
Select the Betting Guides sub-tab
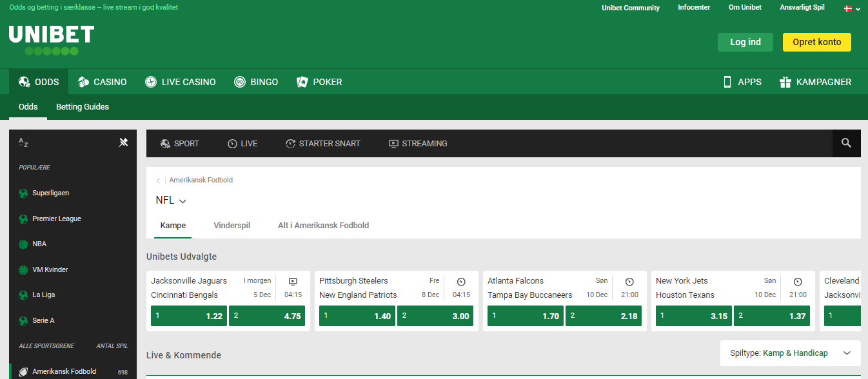click(83, 107)
